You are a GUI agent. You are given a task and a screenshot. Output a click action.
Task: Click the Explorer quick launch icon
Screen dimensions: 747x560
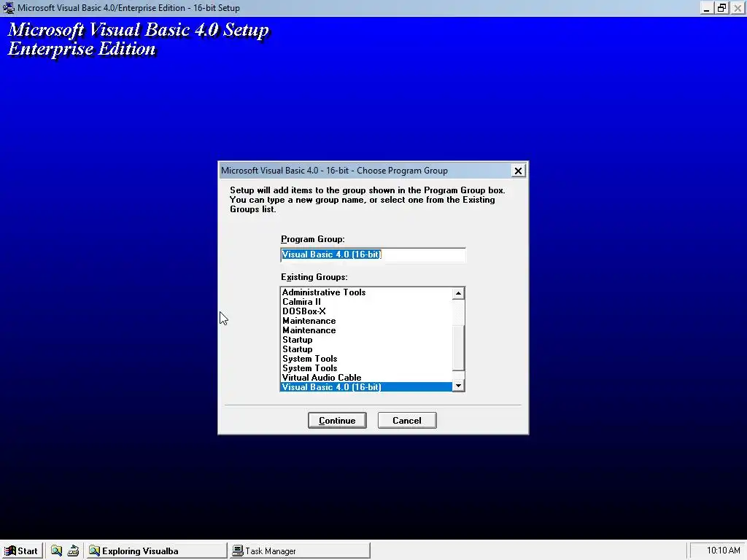(57, 551)
